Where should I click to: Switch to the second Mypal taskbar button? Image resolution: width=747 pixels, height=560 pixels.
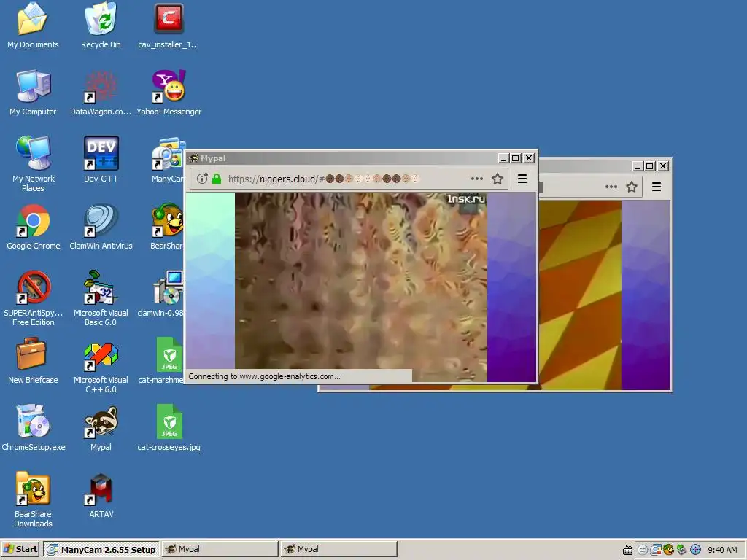[x=338, y=549]
